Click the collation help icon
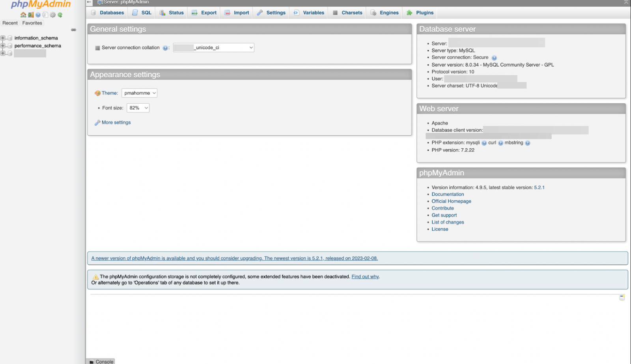This screenshot has height=364, width=631. tap(165, 48)
